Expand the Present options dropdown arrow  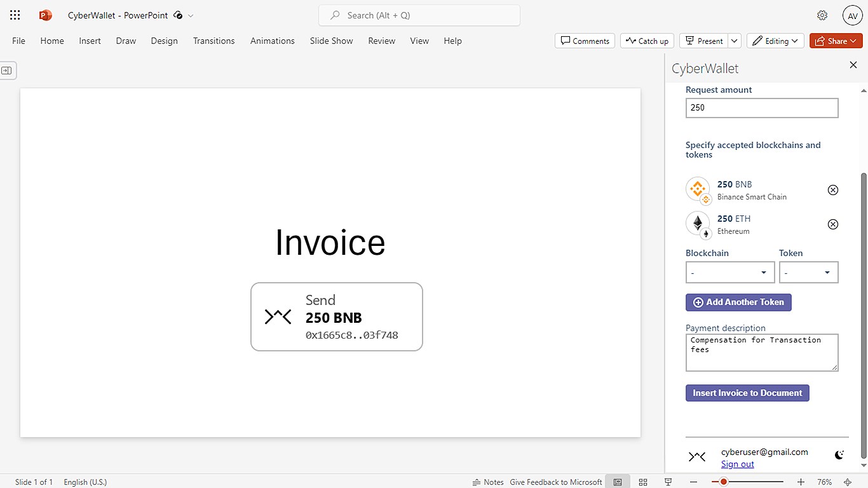[x=735, y=41]
